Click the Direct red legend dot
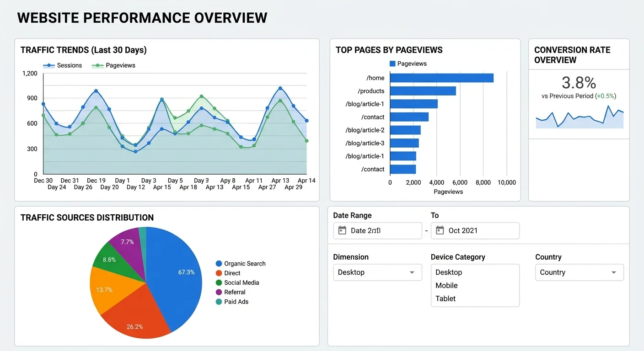644x351 pixels. [x=219, y=273]
